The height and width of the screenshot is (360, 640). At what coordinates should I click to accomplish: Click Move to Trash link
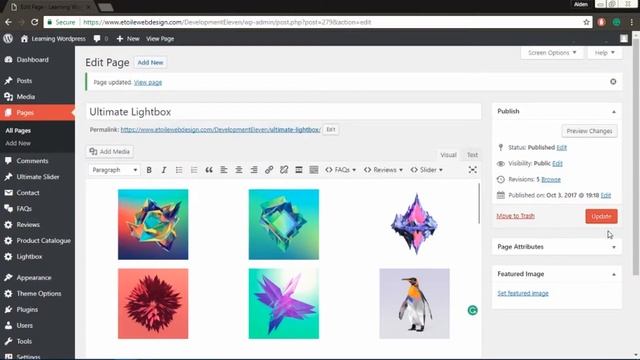click(515, 216)
